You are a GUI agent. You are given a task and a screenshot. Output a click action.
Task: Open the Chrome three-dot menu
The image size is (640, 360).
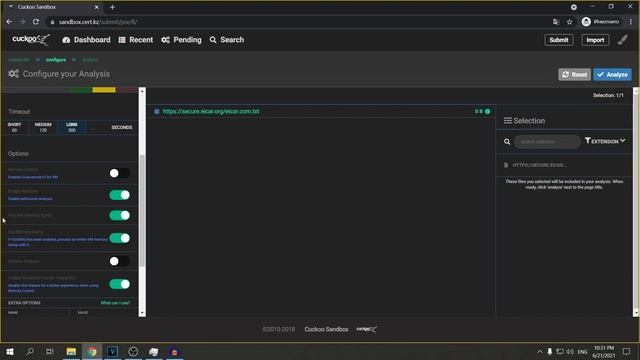(x=631, y=22)
